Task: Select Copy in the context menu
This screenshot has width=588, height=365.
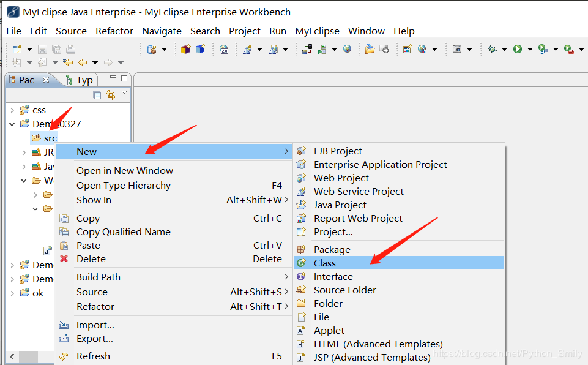Action: 87,218
